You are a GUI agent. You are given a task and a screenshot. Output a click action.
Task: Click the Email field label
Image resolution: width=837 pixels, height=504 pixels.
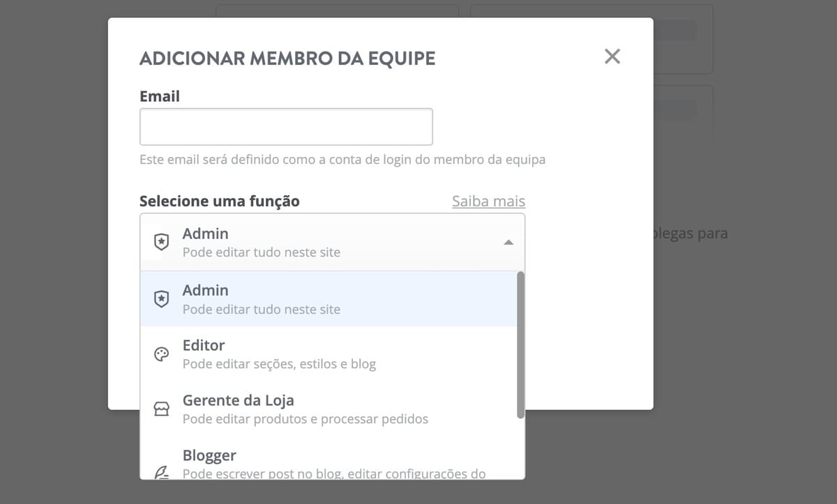click(160, 96)
